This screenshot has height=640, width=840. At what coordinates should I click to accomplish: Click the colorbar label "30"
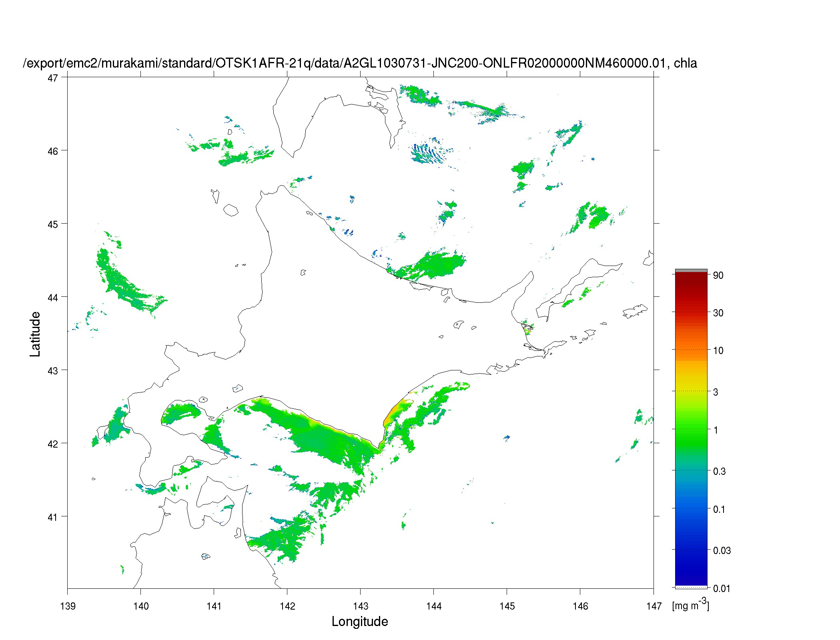(718, 313)
